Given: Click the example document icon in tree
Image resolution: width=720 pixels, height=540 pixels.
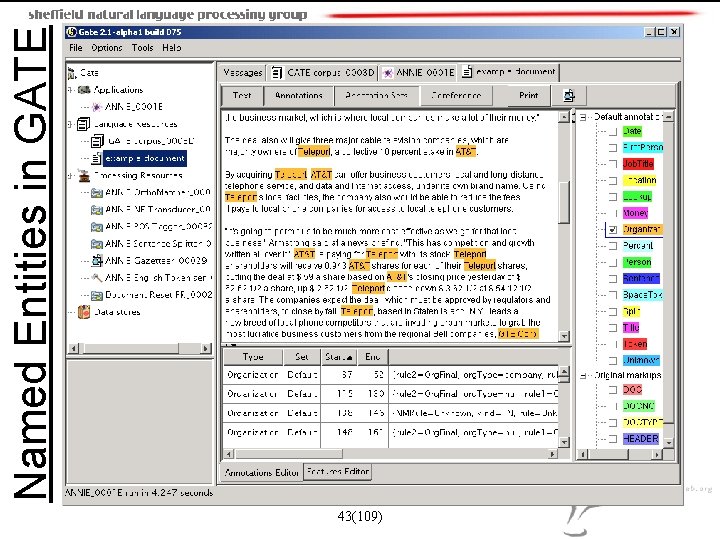Looking at the screenshot, I should (x=96, y=158).
